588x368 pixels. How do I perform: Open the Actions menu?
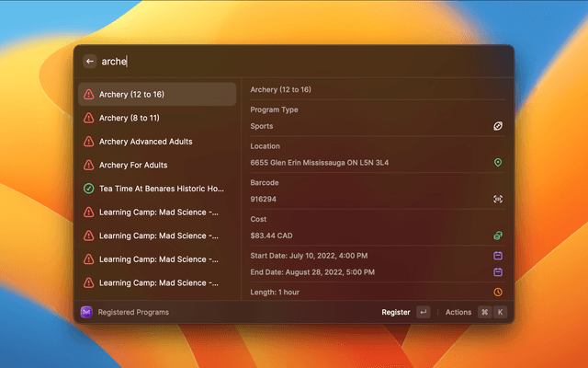[458, 313]
